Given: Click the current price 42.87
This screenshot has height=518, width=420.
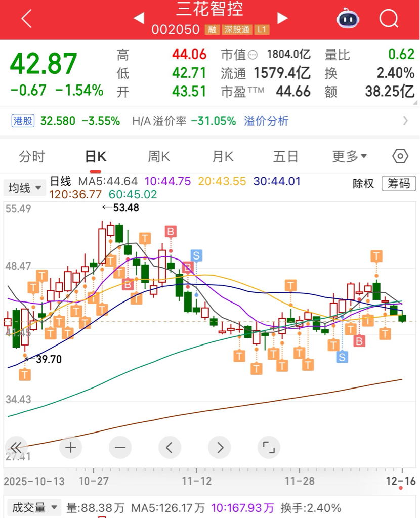Looking at the screenshot, I should pyautogui.click(x=44, y=63).
